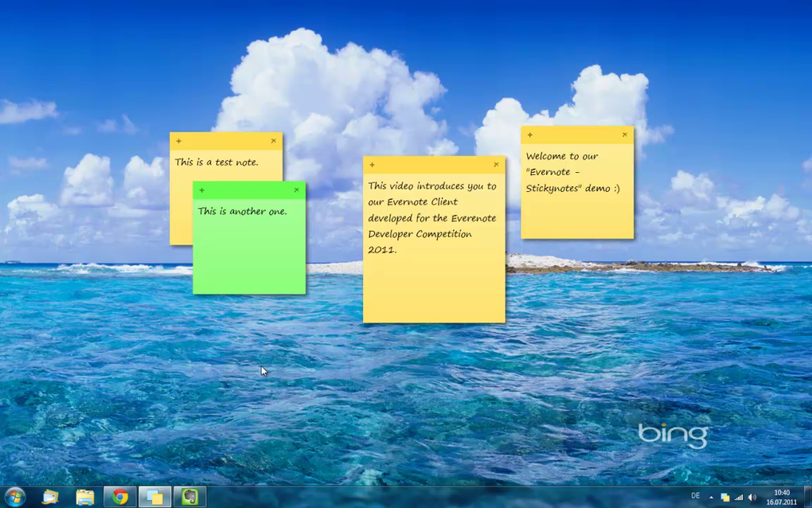Click Show desktop at the taskbar's right edge

click(x=808, y=497)
